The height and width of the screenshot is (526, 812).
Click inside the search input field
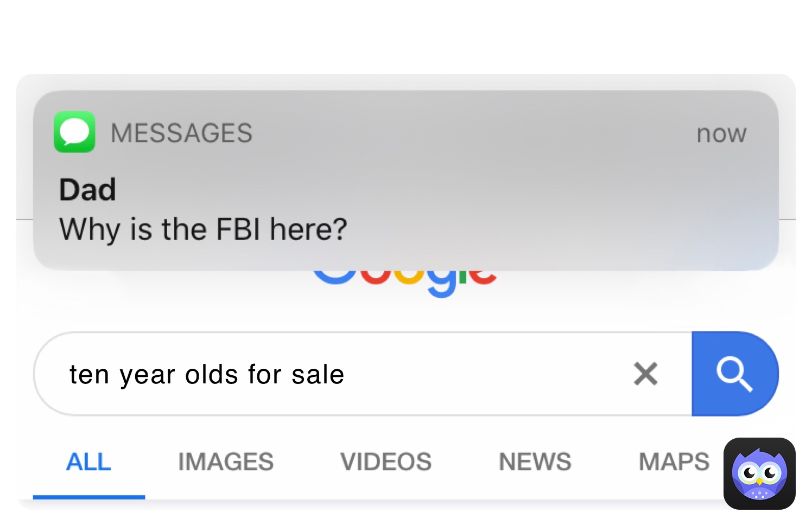[x=353, y=374]
